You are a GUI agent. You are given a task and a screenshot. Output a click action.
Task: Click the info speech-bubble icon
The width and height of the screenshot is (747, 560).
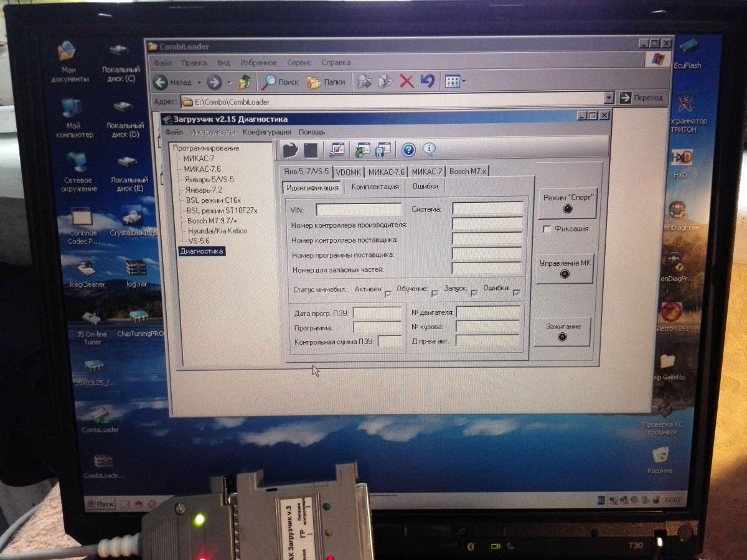pos(429,149)
